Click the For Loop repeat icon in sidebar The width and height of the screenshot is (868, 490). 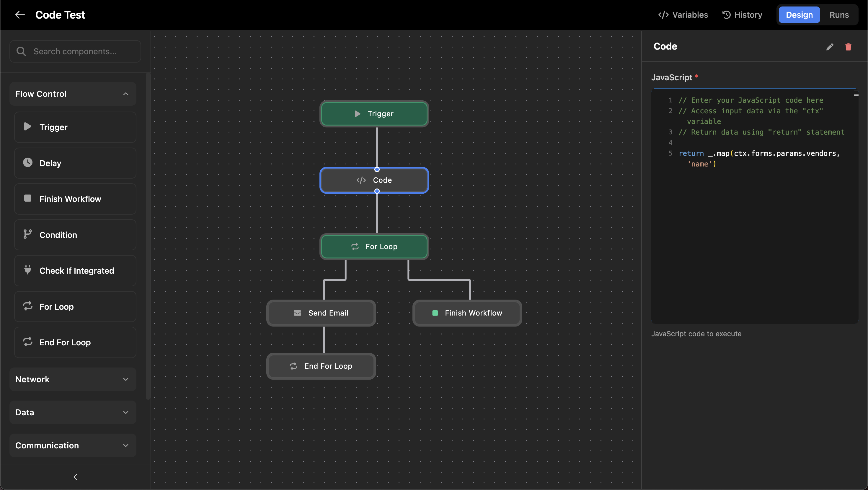pos(28,306)
